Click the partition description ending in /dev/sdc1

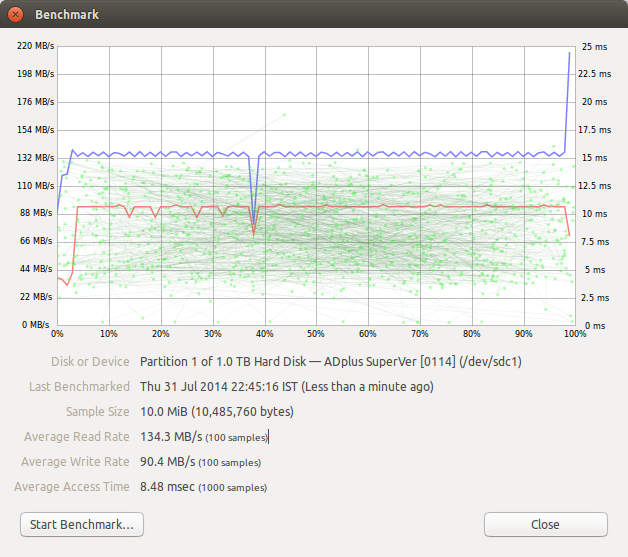click(331, 362)
